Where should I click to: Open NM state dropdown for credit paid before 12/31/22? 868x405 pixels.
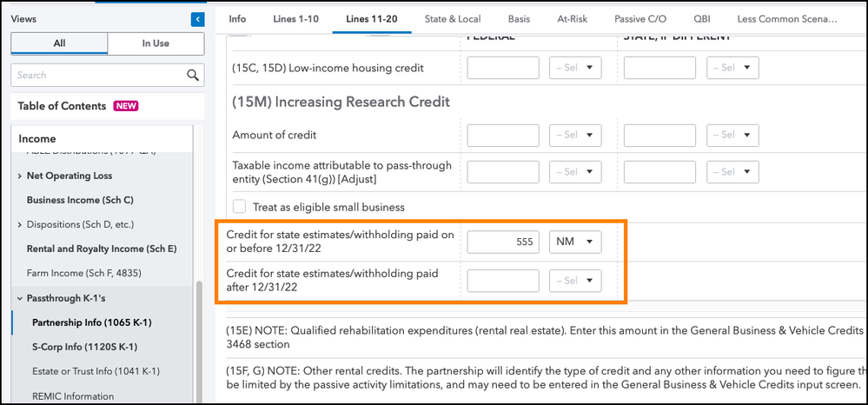click(x=575, y=242)
